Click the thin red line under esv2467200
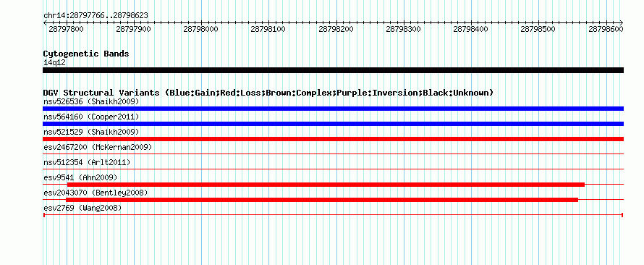This screenshot has height=265, width=644. (x=333, y=153)
